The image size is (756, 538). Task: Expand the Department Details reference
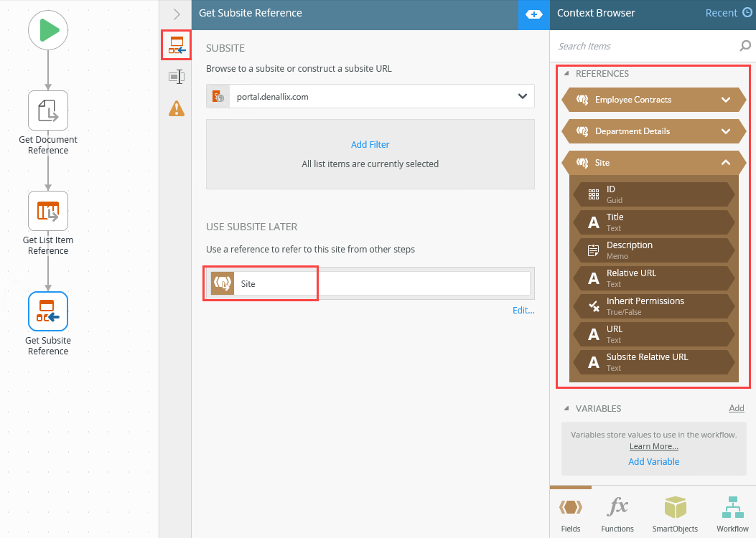point(725,131)
